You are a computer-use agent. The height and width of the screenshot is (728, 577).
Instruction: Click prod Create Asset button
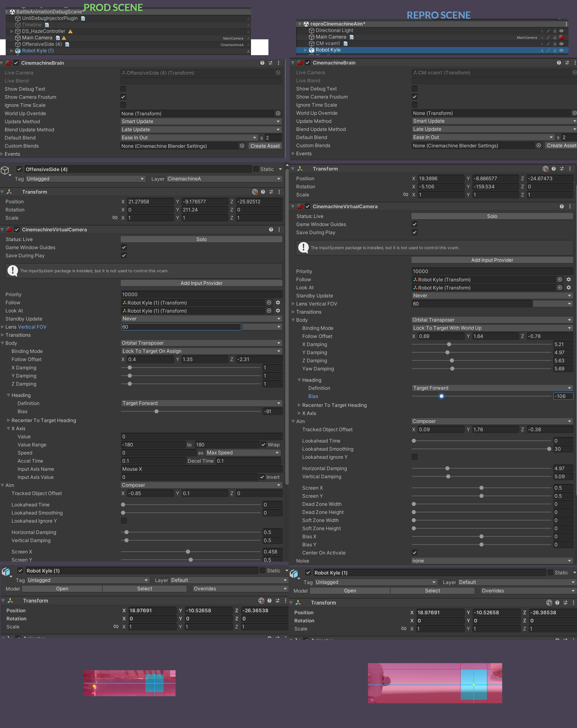coord(265,146)
